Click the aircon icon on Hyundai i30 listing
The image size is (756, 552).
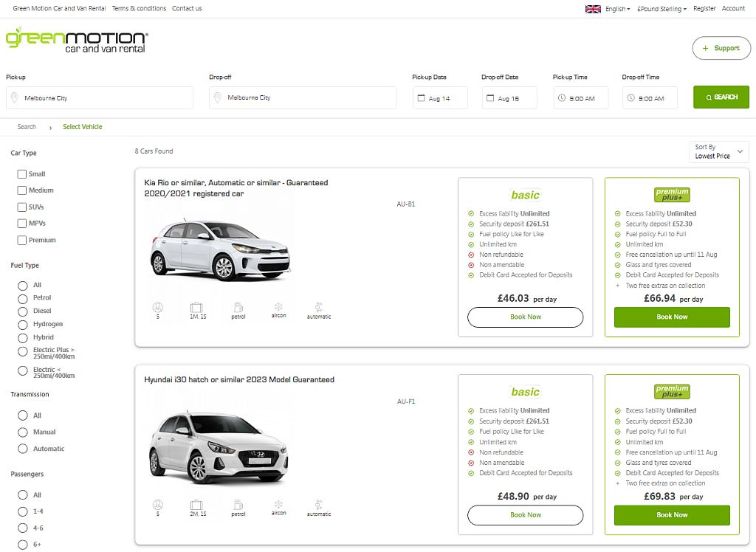point(278,503)
